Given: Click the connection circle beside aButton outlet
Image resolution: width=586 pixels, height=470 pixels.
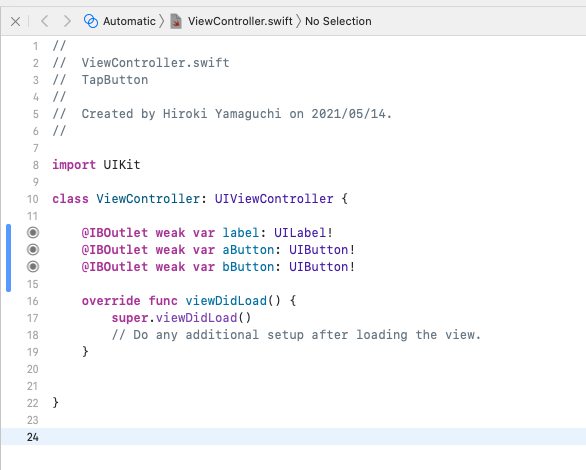Looking at the screenshot, I should point(33,250).
